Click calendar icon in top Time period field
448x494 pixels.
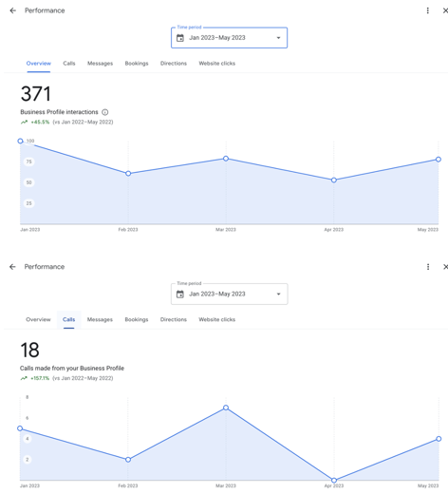click(180, 38)
